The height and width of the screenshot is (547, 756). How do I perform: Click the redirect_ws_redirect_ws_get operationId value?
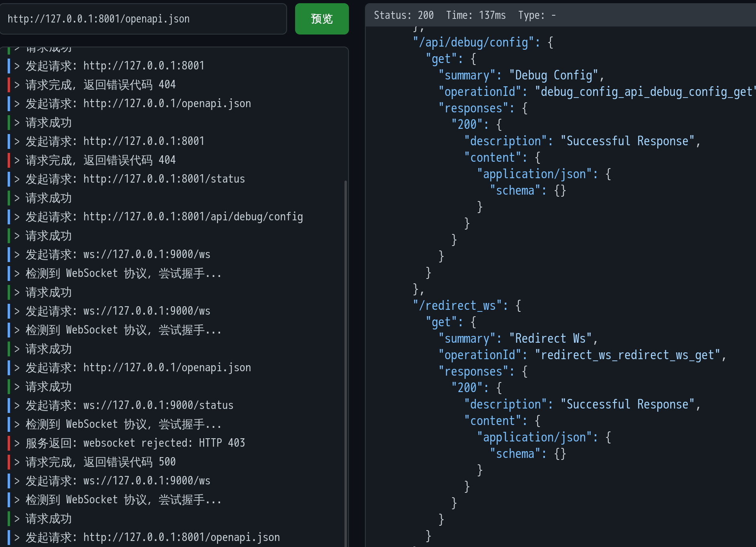click(627, 355)
